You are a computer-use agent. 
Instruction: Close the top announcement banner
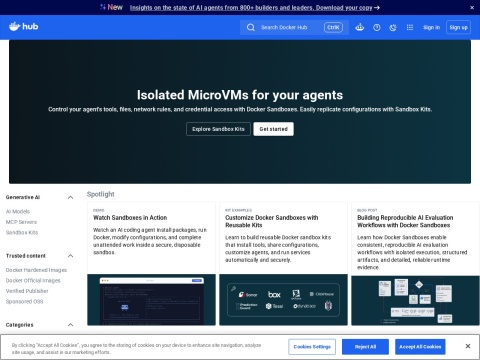coord(472,7)
